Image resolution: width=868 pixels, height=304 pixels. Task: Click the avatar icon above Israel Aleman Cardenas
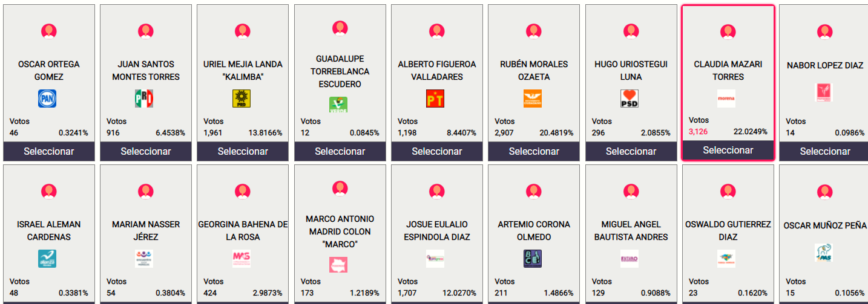click(x=49, y=191)
